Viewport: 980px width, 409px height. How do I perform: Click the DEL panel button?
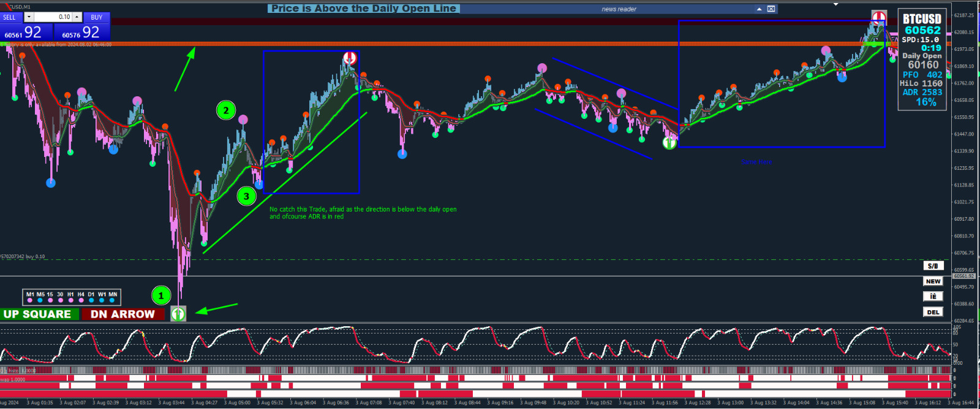[933, 312]
